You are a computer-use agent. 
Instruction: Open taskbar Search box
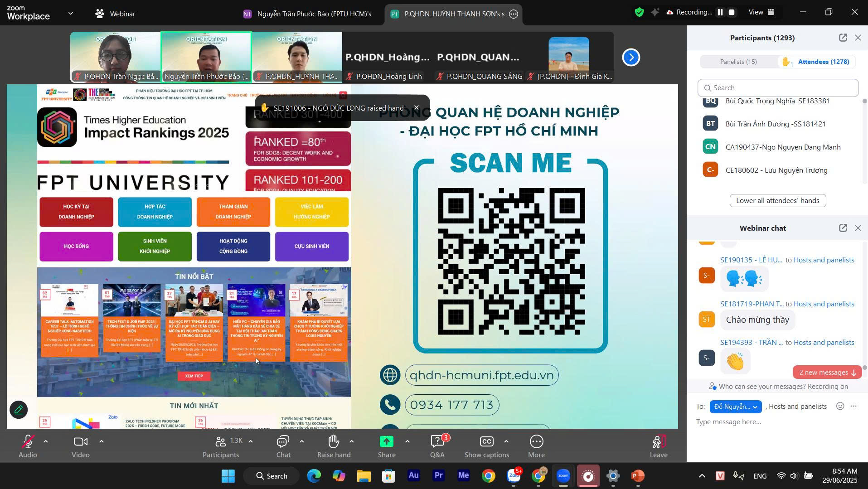click(x=272, y=476)
